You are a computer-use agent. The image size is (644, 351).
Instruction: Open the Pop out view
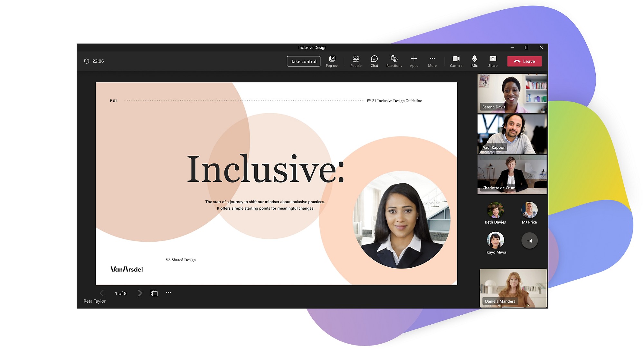coord(332,61)
